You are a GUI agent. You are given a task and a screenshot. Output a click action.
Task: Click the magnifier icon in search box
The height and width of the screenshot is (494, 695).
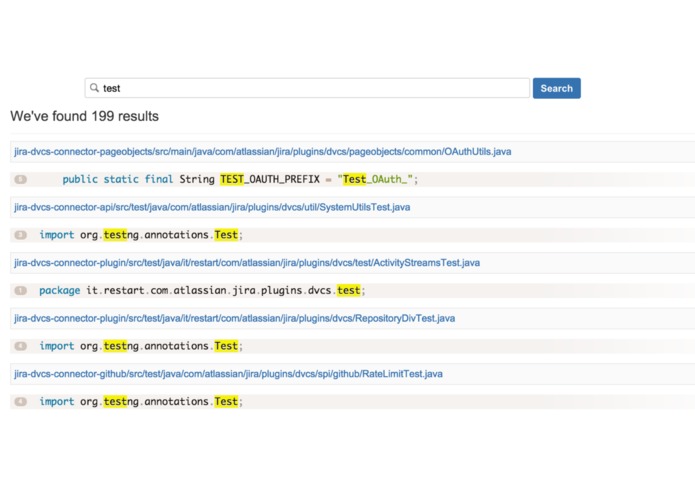click(x=94, y=88)
